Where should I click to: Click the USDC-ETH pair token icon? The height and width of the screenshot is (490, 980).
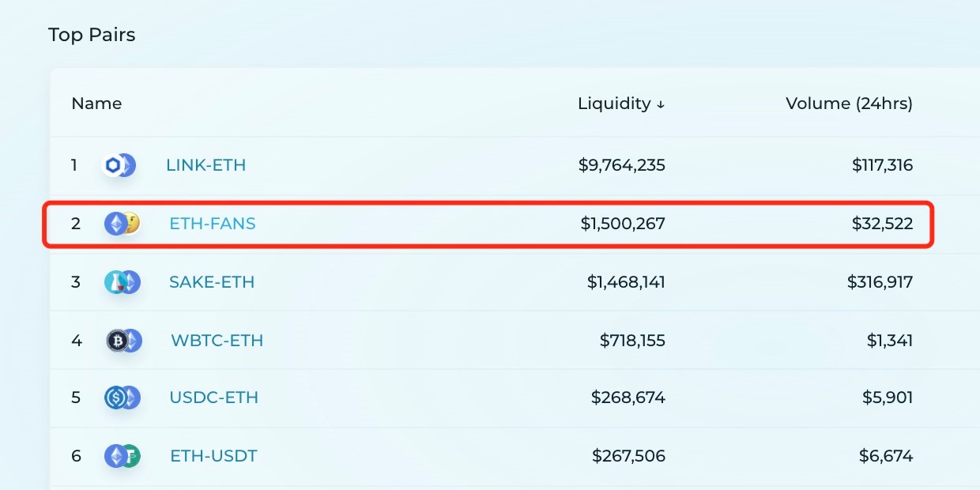[x=122, y=398]
